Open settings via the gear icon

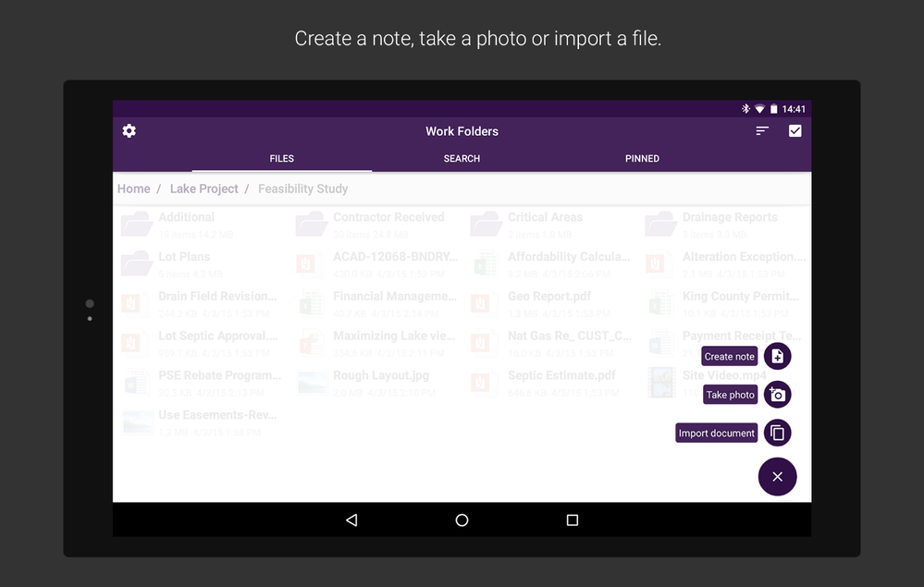(x=129, y=130)
